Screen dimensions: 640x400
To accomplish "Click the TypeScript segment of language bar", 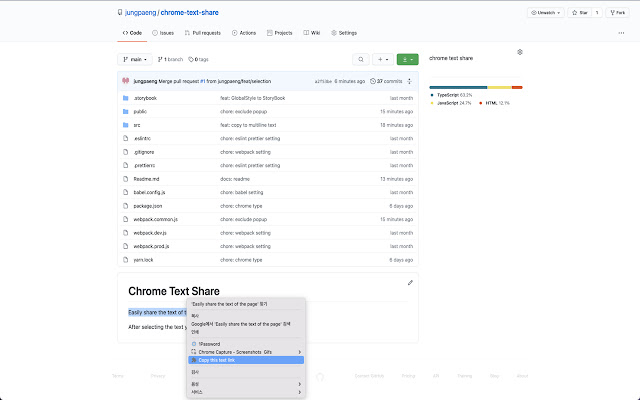I will tap(458, 87).
